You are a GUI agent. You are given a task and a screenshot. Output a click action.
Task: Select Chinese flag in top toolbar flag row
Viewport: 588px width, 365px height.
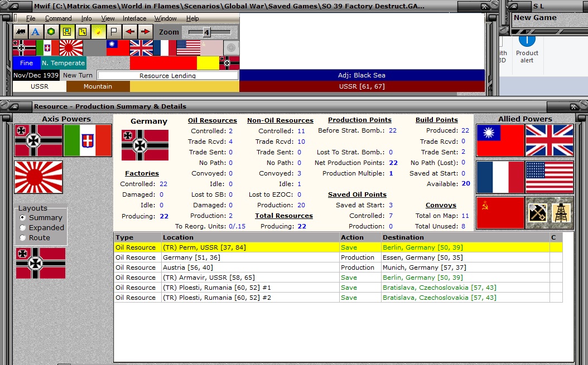point(118,48)
